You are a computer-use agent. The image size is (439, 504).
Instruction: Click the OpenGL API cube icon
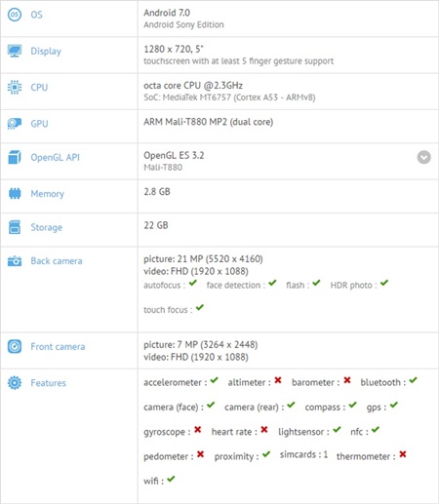point(15,157)
